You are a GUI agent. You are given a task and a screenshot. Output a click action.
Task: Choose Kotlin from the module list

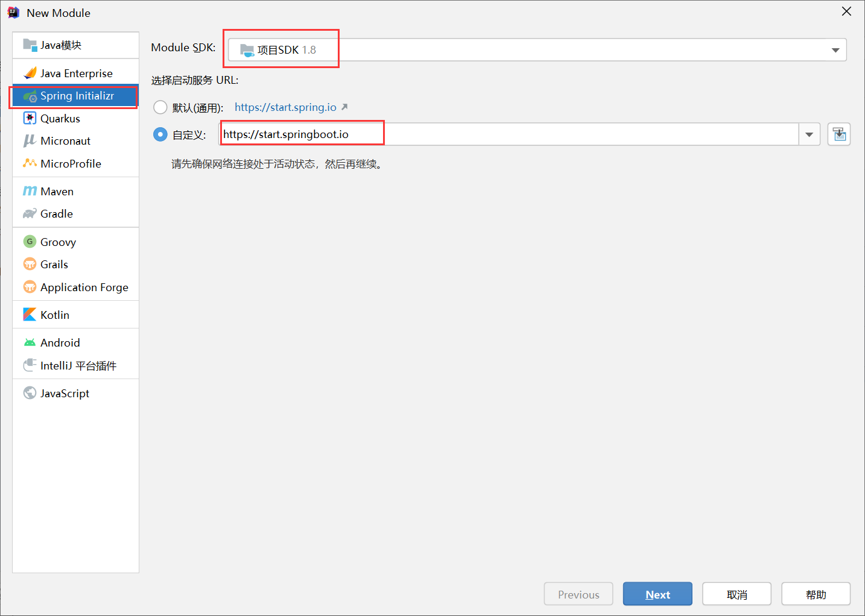pos(75,315)
